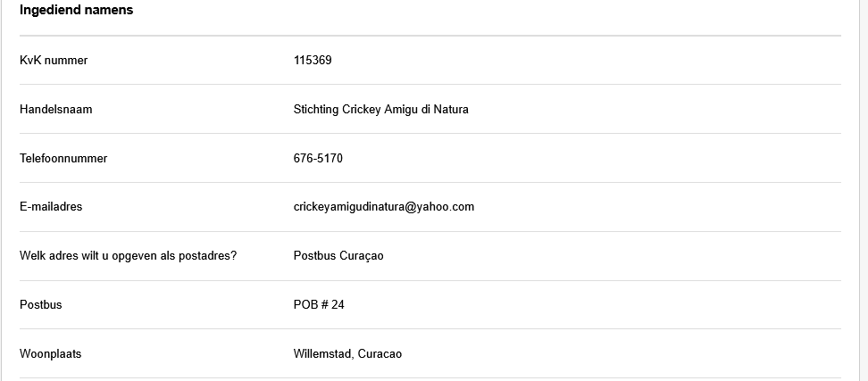Click the 'Welk adres wilt u opgeven als postadres?' label
868x381 pixels.
[128, 256]
